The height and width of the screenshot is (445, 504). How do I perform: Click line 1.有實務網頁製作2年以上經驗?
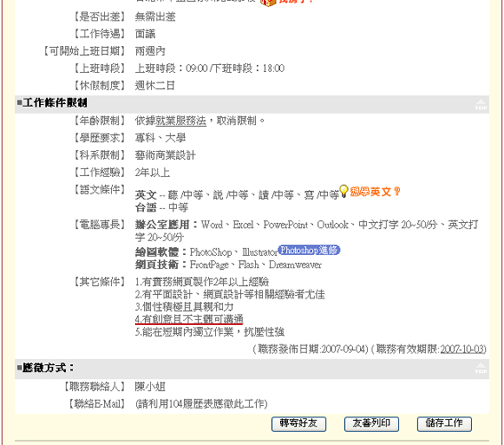click(202, 282)
